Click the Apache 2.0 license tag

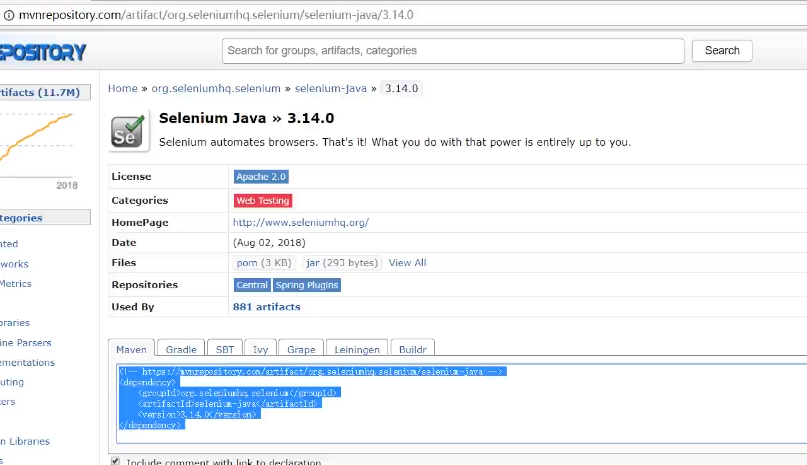pyautogui.click(x=261, y=177)
